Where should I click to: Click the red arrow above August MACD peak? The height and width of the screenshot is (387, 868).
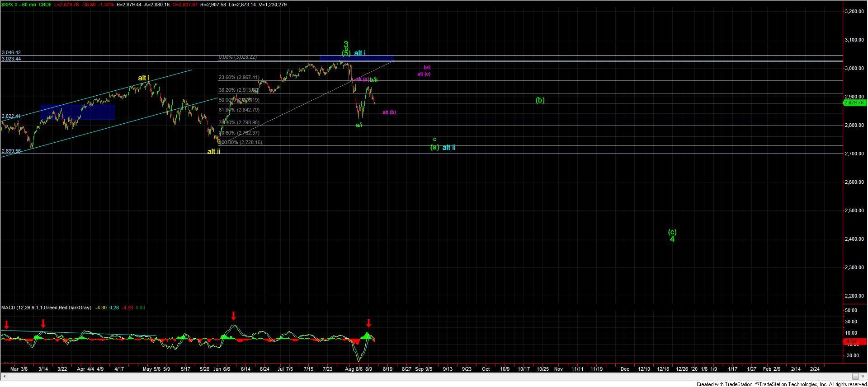pyautogui.click(x=368, y=323)
